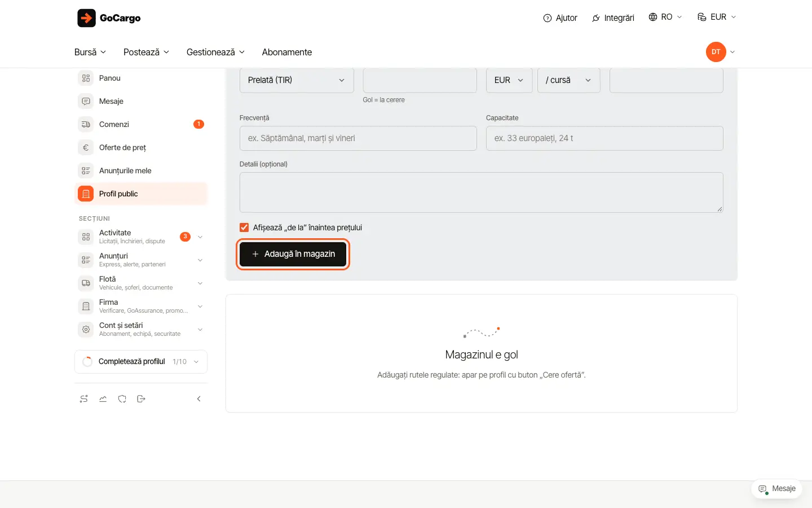Open the Mesaje chat bubble widget
Image resolution: width=812 pixels, height=508 pixels.
click(x=776, y=489)
